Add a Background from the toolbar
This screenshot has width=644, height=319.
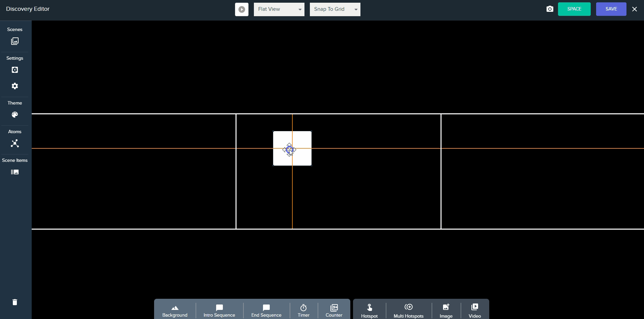tap(175, 311)
